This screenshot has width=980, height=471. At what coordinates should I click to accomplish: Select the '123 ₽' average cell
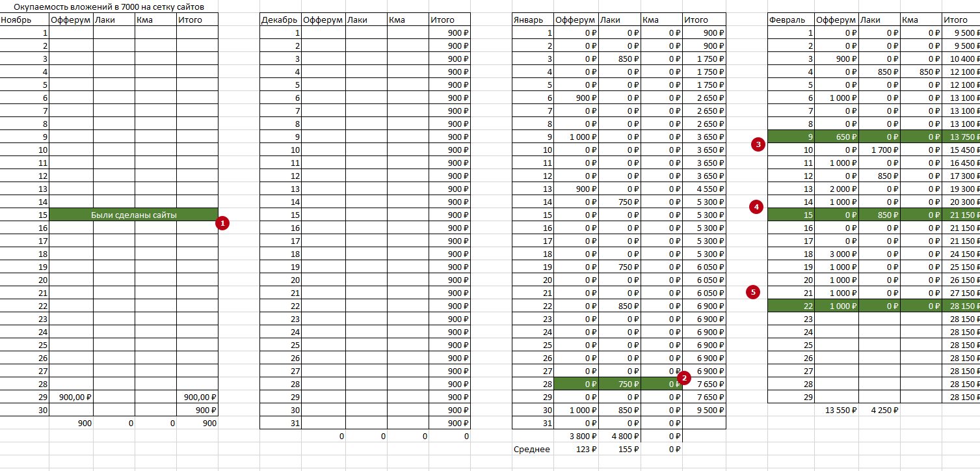coord(576,449)
